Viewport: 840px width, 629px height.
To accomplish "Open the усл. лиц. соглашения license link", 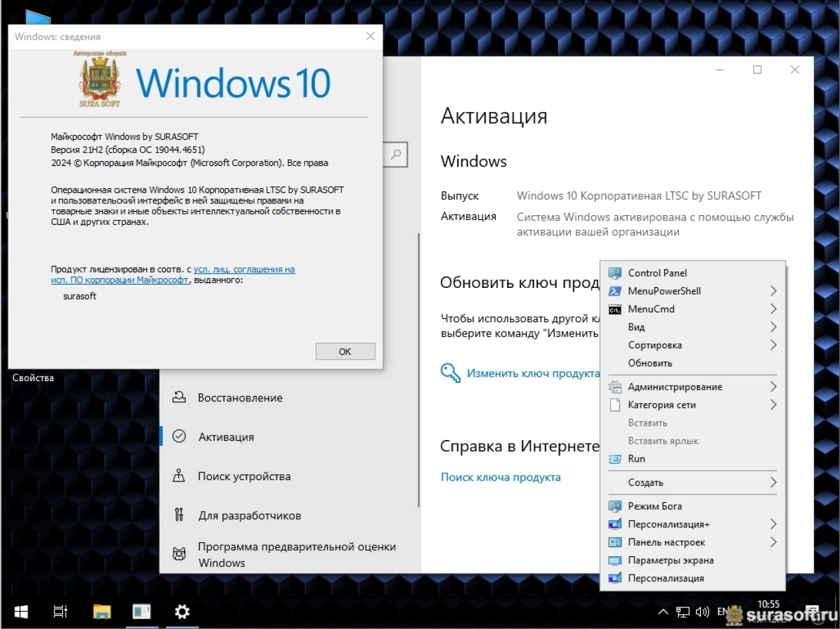I will [244, 270].
